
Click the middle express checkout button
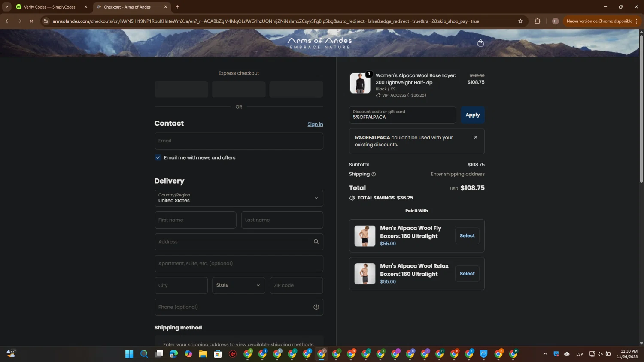point(239,90)
